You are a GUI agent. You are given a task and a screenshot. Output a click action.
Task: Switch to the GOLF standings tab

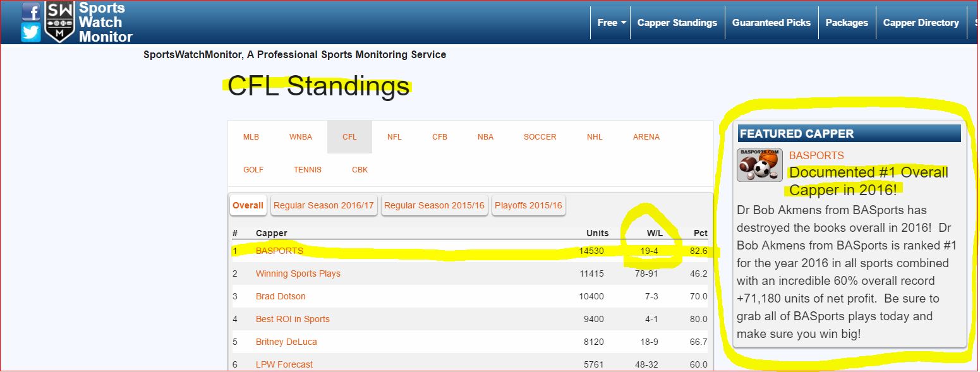click(253, 170)
